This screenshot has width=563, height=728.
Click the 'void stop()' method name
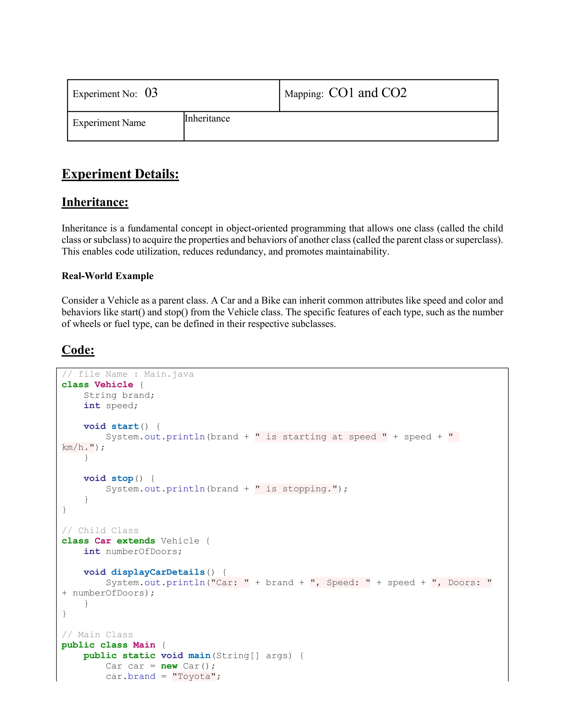pos(122,478)
